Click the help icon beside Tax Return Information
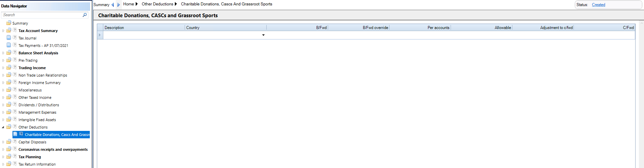The width and height of the screenshot is (644, 168). (x=15, y=164)
